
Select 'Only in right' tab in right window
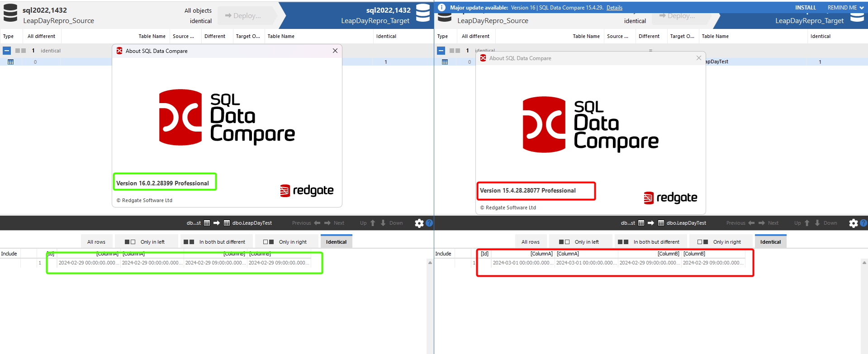coord(721,242)
